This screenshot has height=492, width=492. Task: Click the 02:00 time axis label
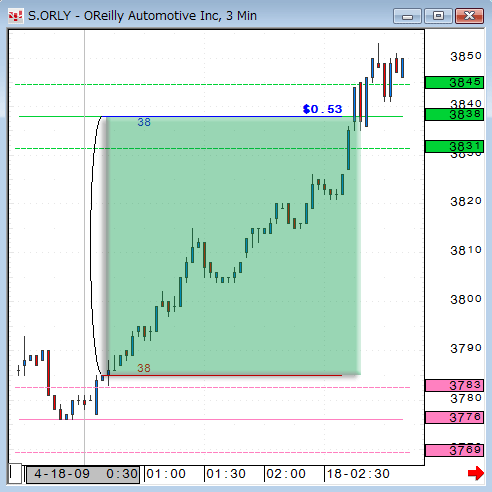tap(286, 474)
